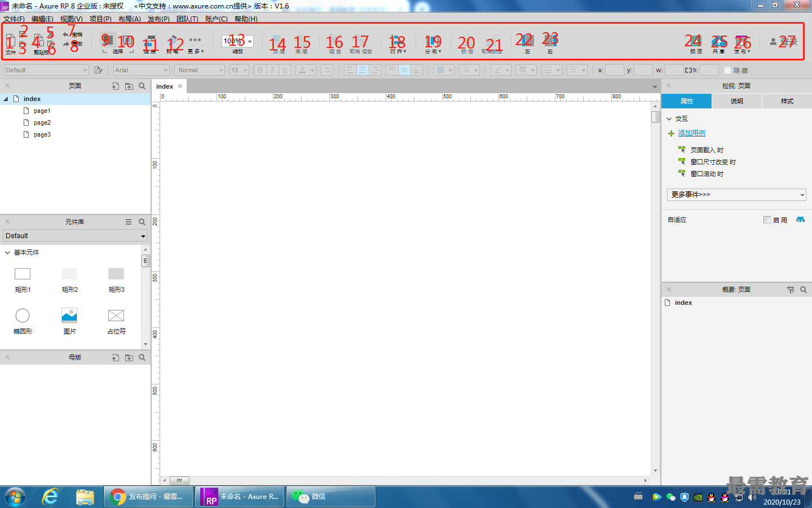Open the 帮助(H) menu
The image size is (812, 508).
click(x=246, y=19)
